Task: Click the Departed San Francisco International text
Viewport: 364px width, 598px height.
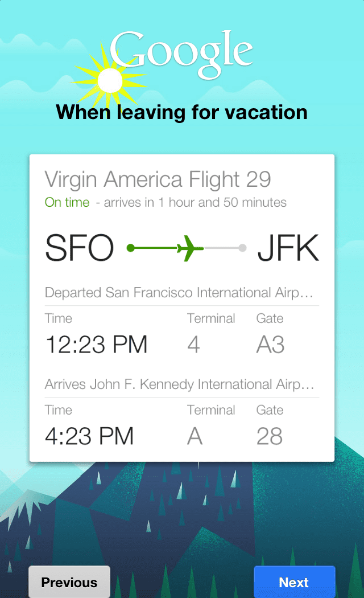Action: (x=179, y=293)
